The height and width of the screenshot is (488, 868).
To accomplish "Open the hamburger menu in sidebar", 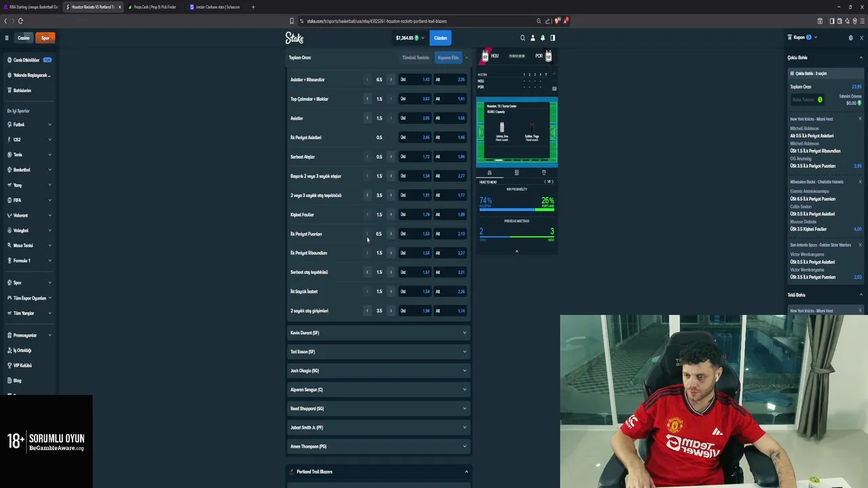I will click(x=7, y=38).
